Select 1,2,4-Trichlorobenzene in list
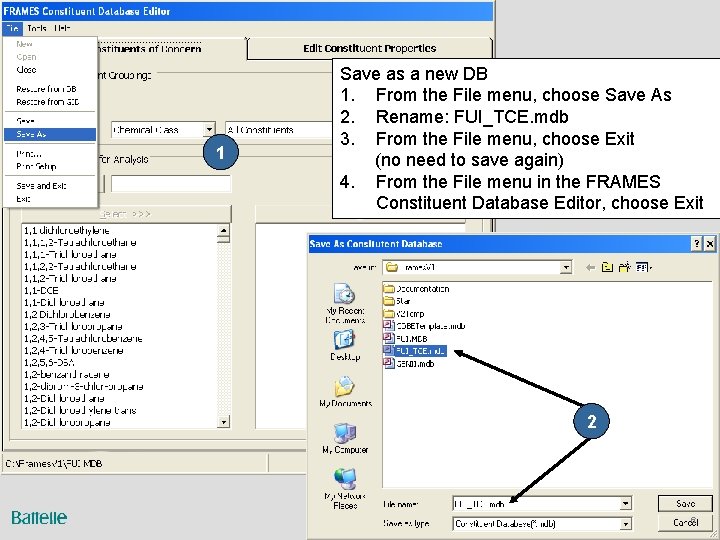 tap(73, 350)
